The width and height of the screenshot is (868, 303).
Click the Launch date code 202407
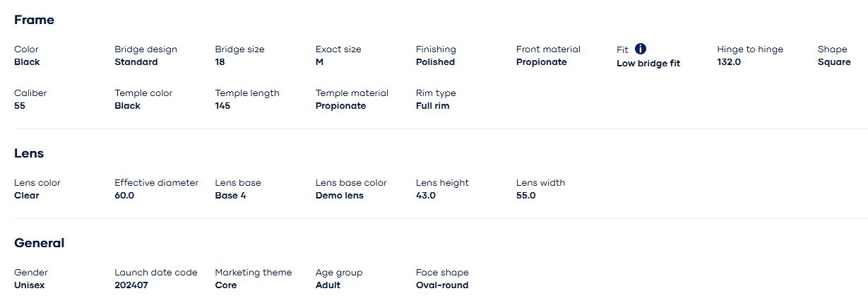click(131, 285)
